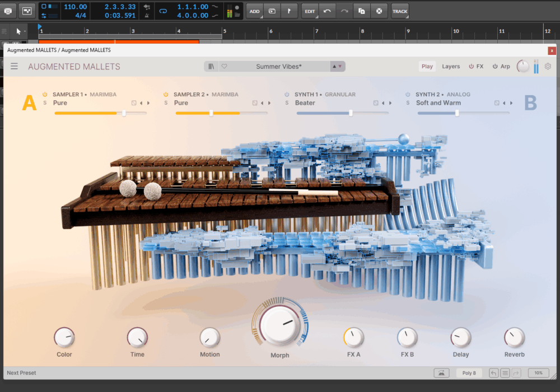Screen dimensions: 560x392
Task: Open the Augmented Mallets hamburger menu
Action: click(x=15, y=67)
